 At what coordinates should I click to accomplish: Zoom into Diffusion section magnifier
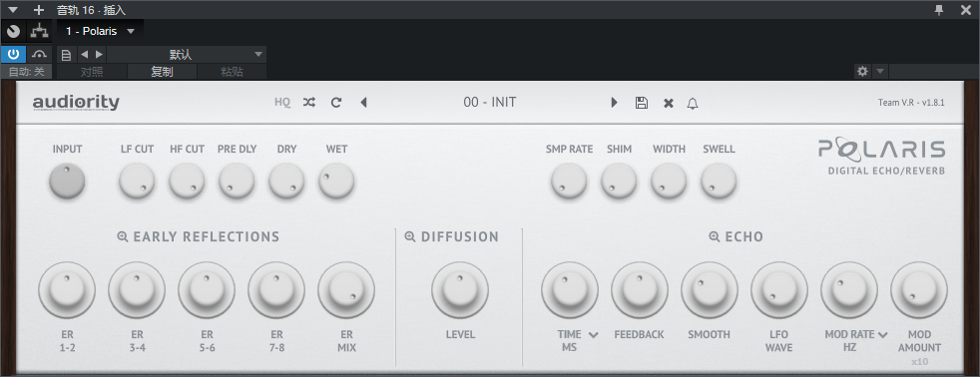click(410, 236)
